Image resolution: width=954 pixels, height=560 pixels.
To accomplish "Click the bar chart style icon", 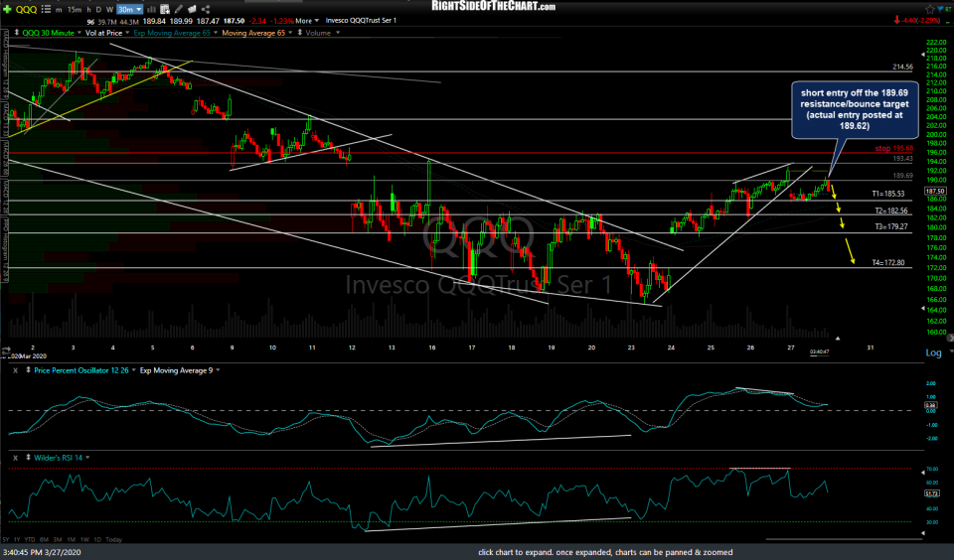I will click(x=151, y=9).
